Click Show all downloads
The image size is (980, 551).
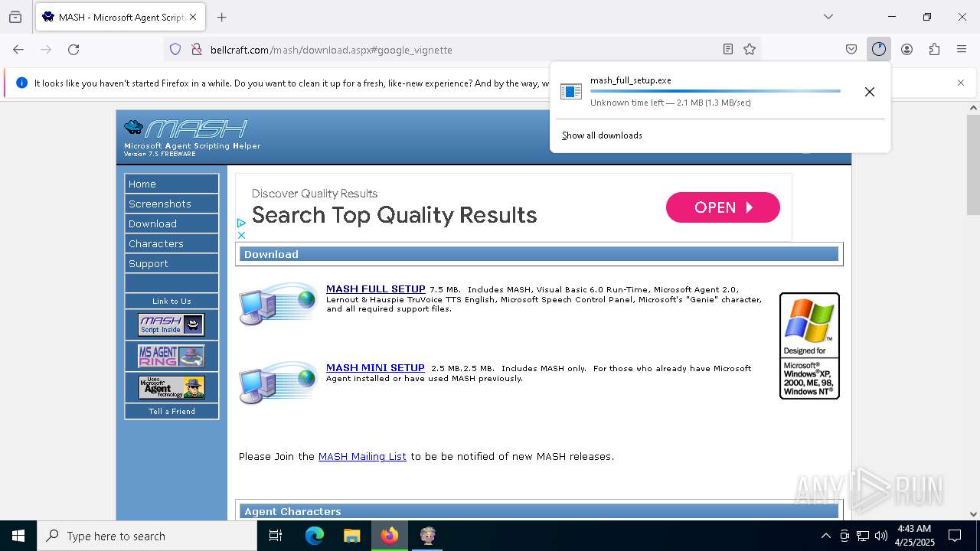click(602, 135)
